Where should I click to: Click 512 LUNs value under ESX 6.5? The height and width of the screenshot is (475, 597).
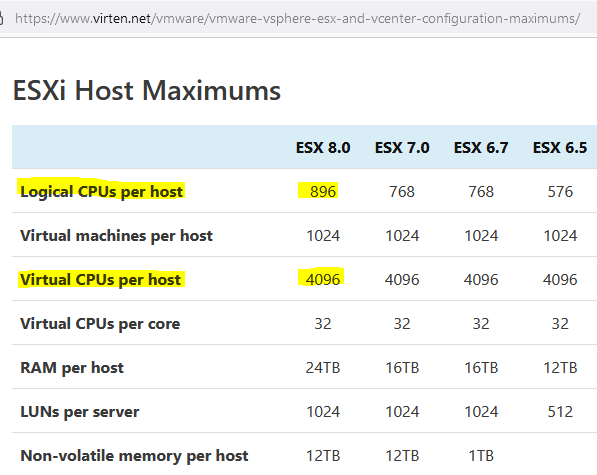(x=560, y=412)
